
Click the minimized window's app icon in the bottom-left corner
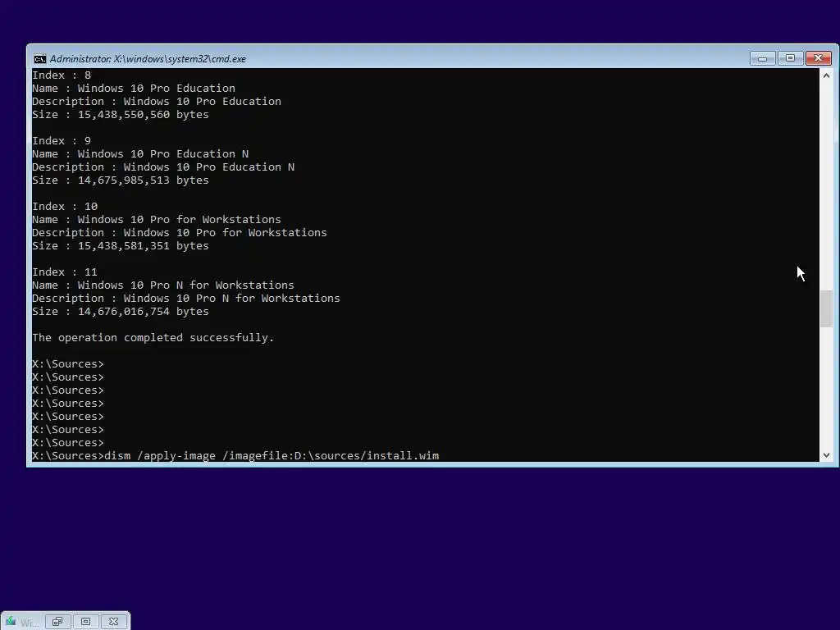(x=11, y=622)
